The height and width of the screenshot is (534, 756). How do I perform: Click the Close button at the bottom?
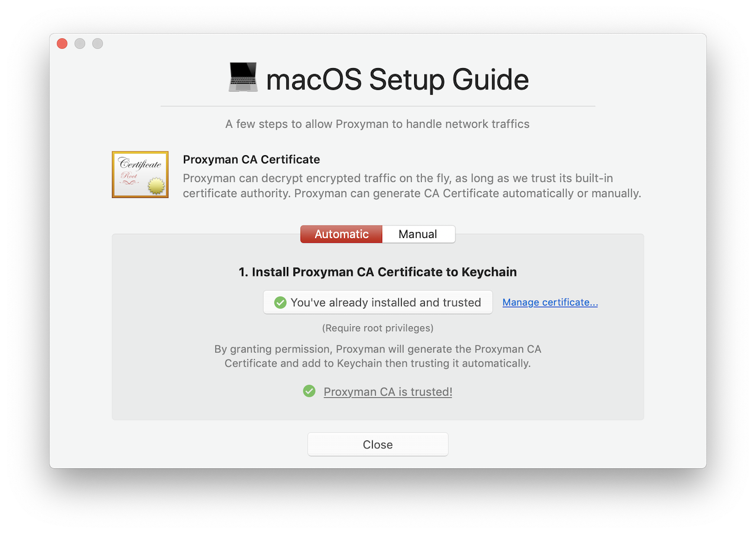(x=377, y=445)
